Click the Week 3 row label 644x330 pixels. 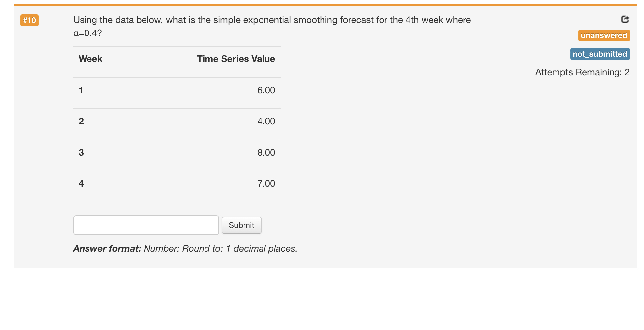81,153
